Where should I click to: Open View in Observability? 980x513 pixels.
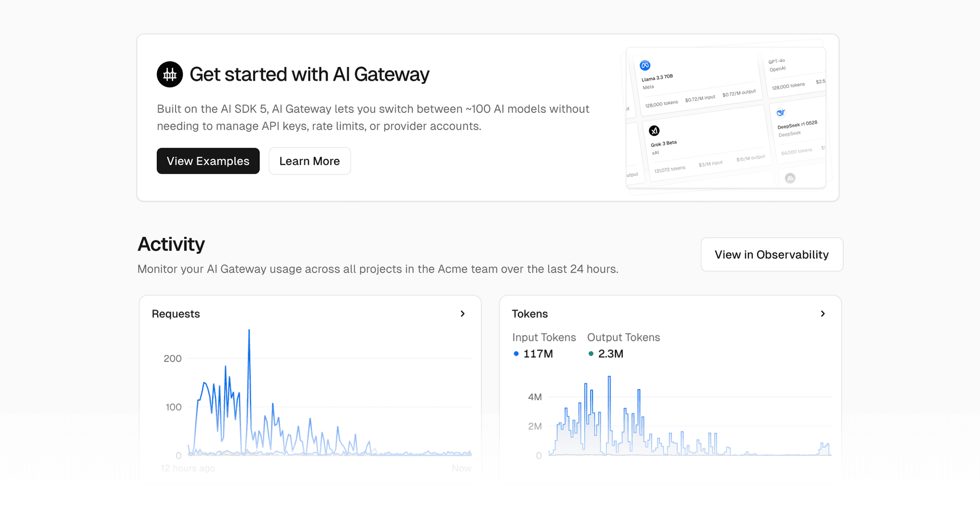[x=771, y=255]
